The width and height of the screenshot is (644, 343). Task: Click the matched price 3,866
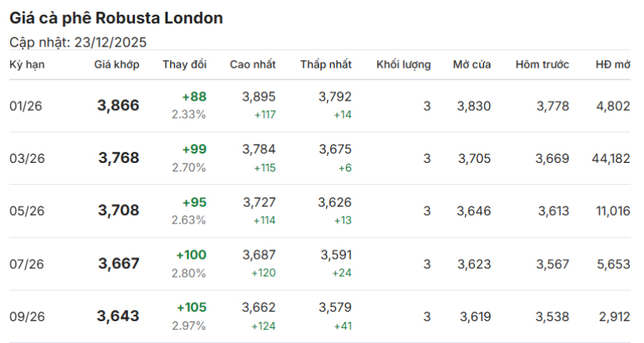[x=119, y=105]
